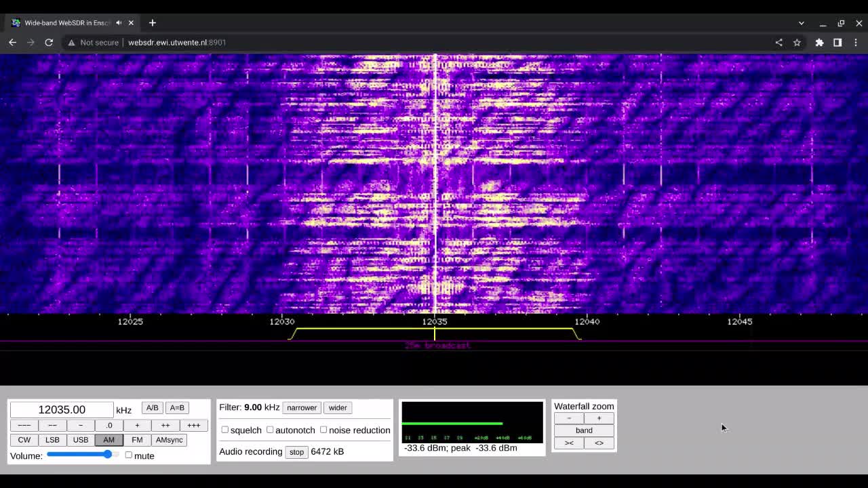Click the address bar URL
The height and width of the screenshot is (488, 868).
(177, 42)
